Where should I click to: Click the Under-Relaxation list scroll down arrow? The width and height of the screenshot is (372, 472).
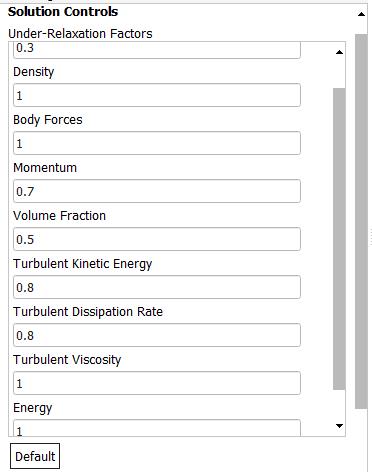click(339, 426)
